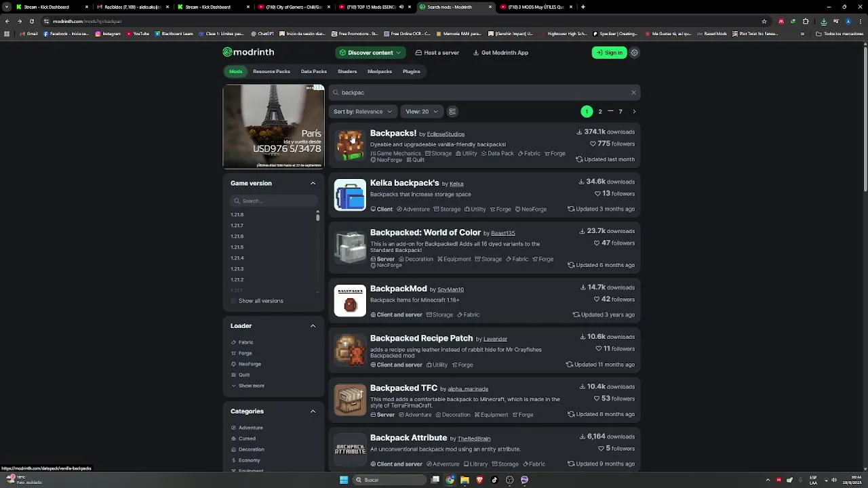Viewport: 868px width, 488px height.
Task: Switch to Data Packs tab
Action: pyautogui.click(x=314, y=71)
